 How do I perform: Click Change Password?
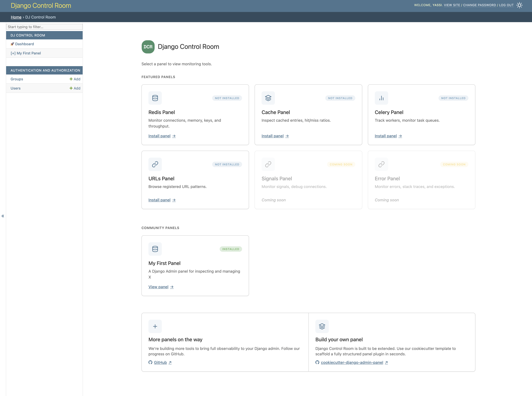480,5
